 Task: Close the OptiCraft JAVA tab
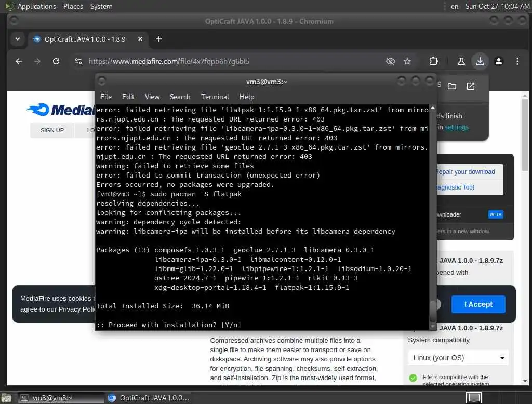[x=140, y=39]
